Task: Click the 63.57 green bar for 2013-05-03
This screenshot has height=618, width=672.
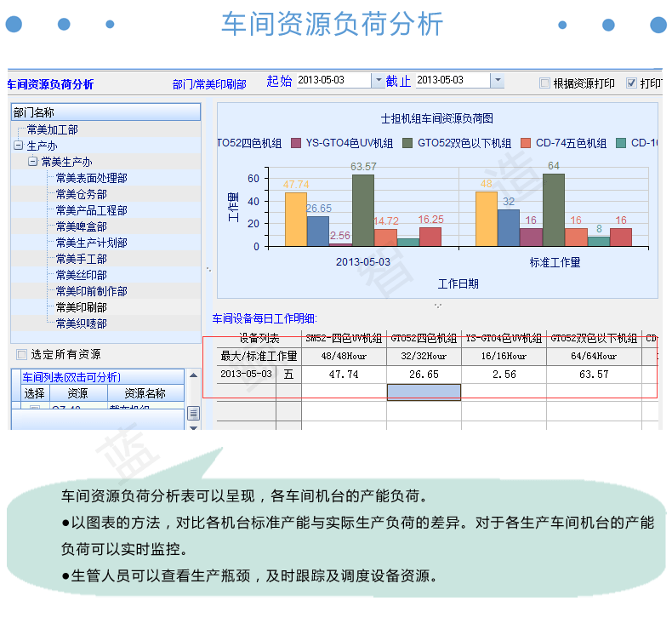Action: point(363,210)
